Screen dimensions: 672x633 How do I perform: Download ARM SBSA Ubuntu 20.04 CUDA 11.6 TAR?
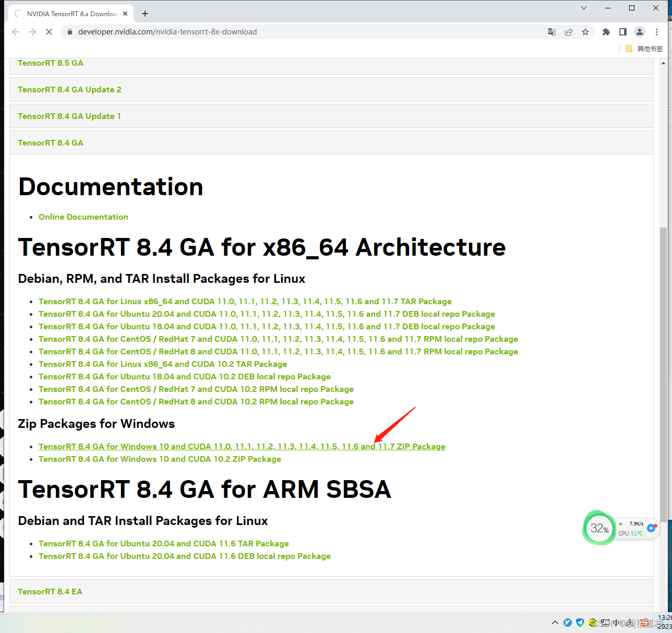[164, 544]
